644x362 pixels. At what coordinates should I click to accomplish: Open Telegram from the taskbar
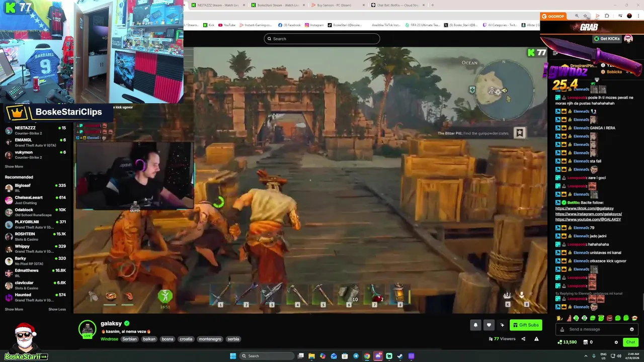point(356,356)
